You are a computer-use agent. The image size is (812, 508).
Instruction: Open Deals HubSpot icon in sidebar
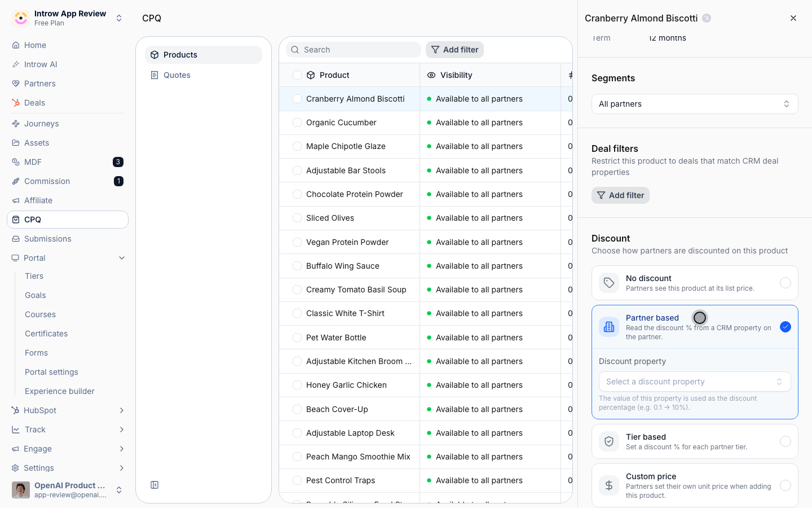[16, 103]
